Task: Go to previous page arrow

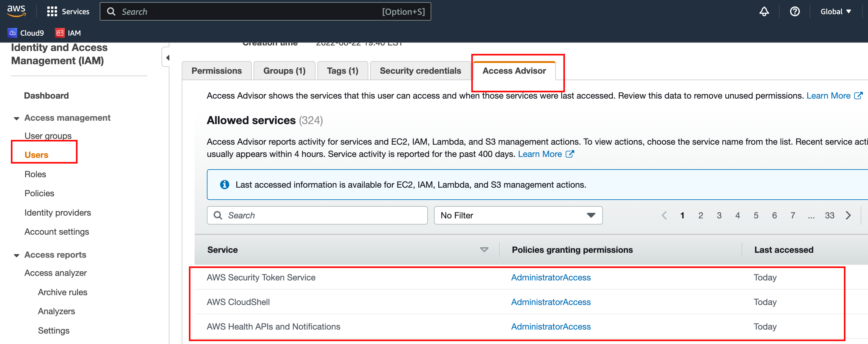Action: tap(664, 215)
